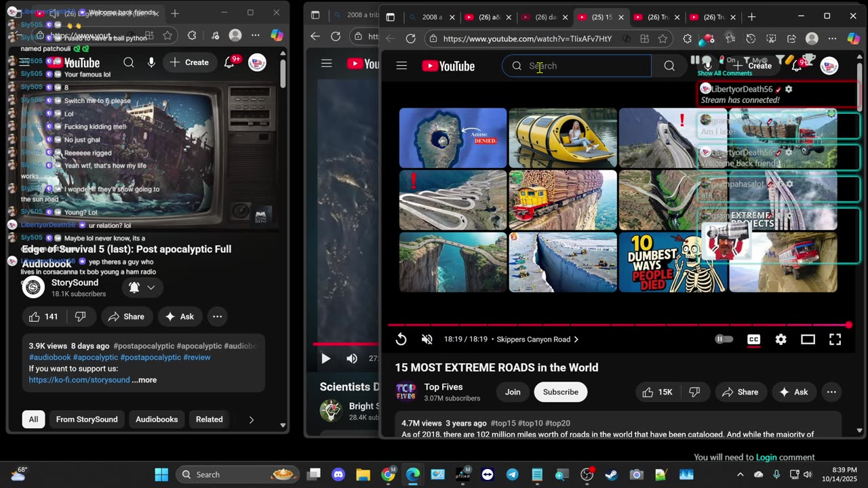
Task: Switch to the '2008 a' browser tab
Action: click(431, 17)
